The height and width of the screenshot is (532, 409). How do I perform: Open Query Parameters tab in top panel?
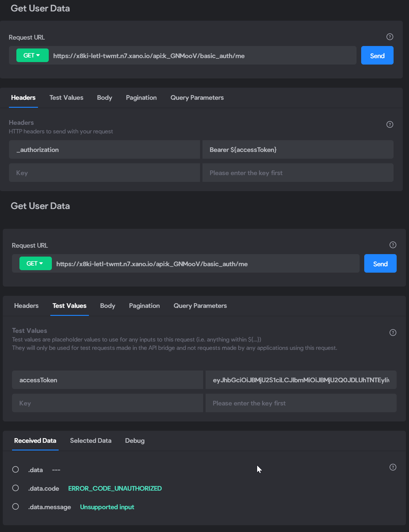(197, 98)
